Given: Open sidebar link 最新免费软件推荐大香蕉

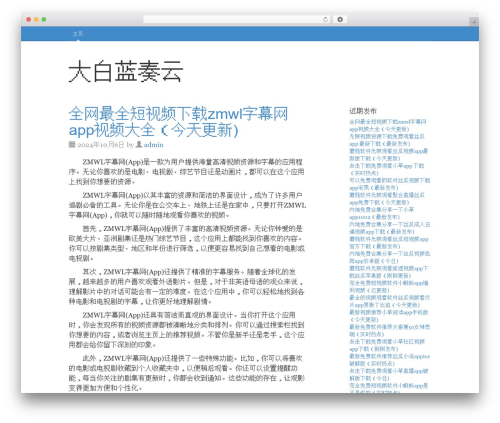Looking at the screenshot, I should point(389,331).
